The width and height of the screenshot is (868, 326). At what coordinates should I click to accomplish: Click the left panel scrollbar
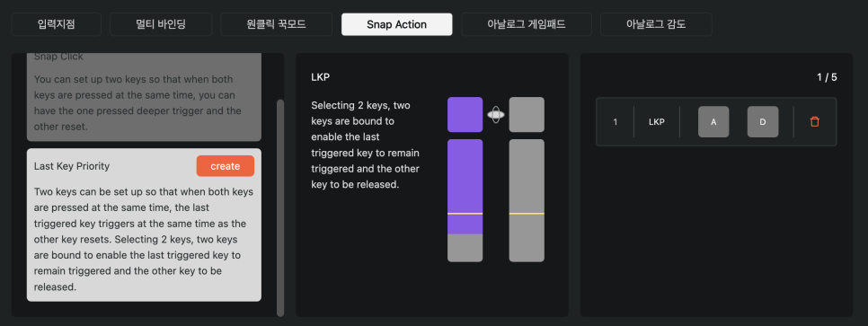[x=280, y=207]
